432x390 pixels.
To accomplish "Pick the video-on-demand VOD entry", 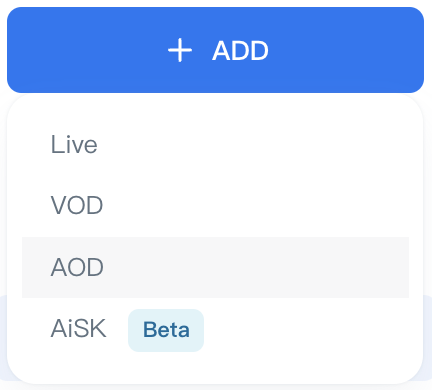I will point(215,205).
